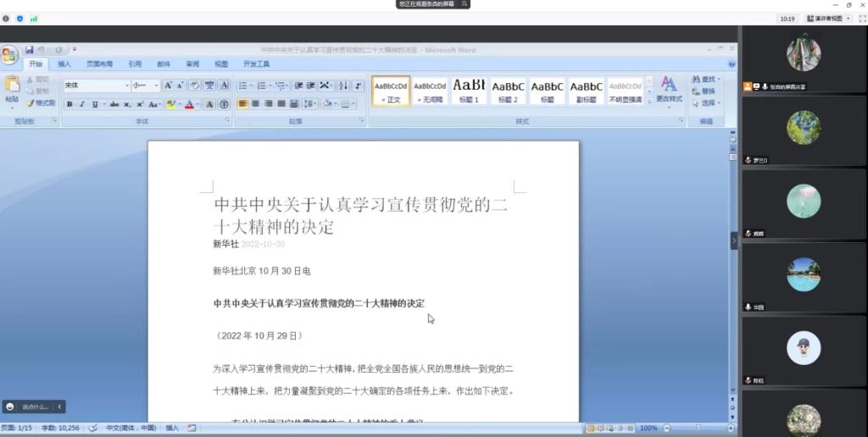Image resolution: width=868 pixels, height=437 pixels.
Task: Toggle bold formatting
Action: click(70, 104)
